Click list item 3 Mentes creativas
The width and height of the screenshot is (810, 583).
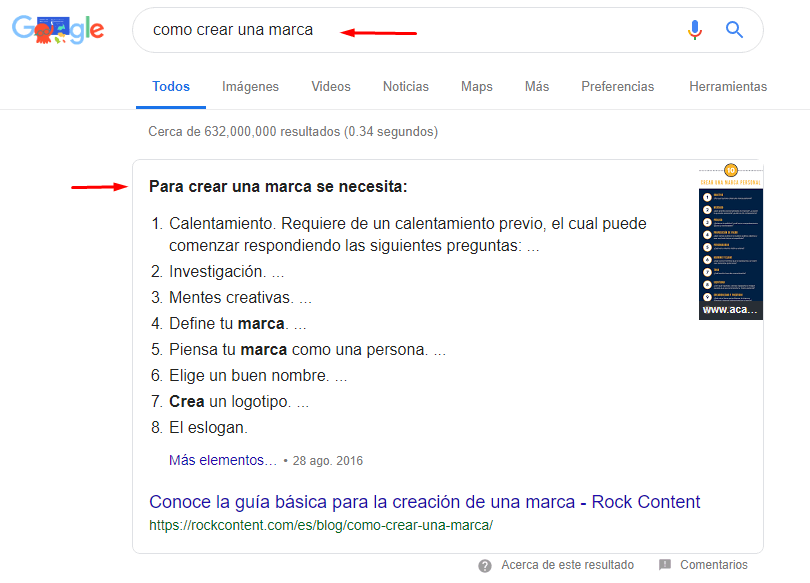click(231, 297)
